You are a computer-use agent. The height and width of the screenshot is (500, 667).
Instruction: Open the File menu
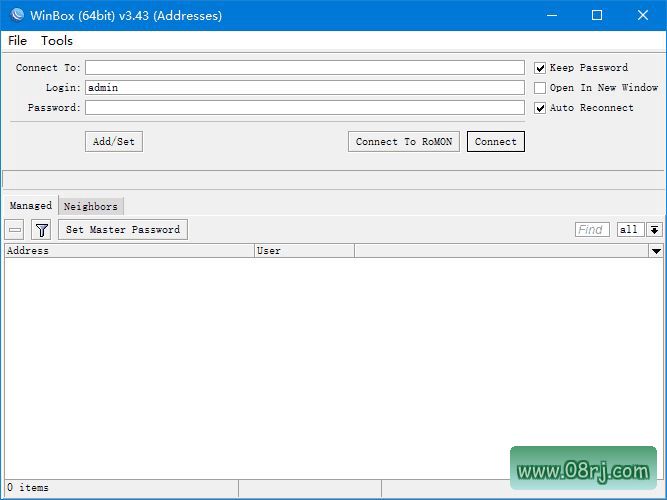(18, 41)
